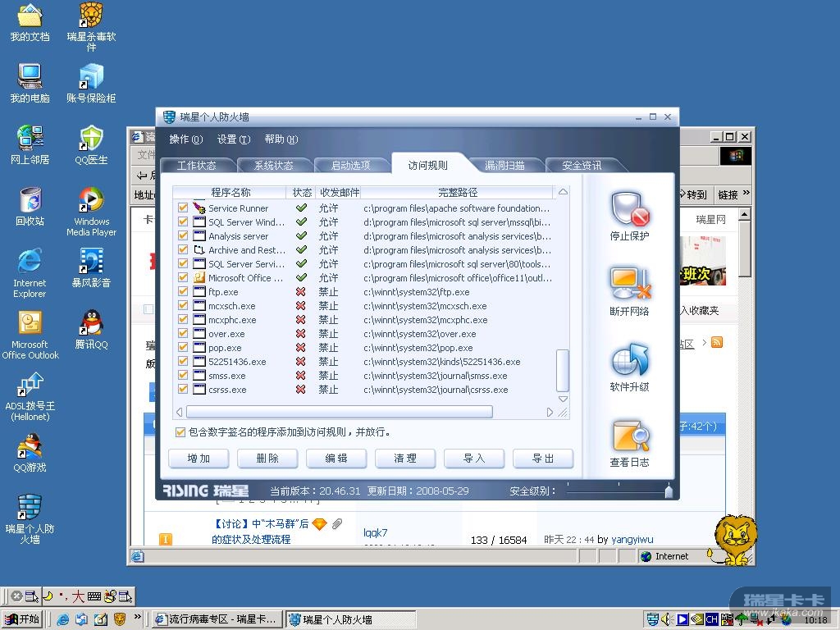Uncheck the smss.exe rule checkbox
Image resolution: width=840 pixels, height=630 pixels.
(x=183, y=375)
